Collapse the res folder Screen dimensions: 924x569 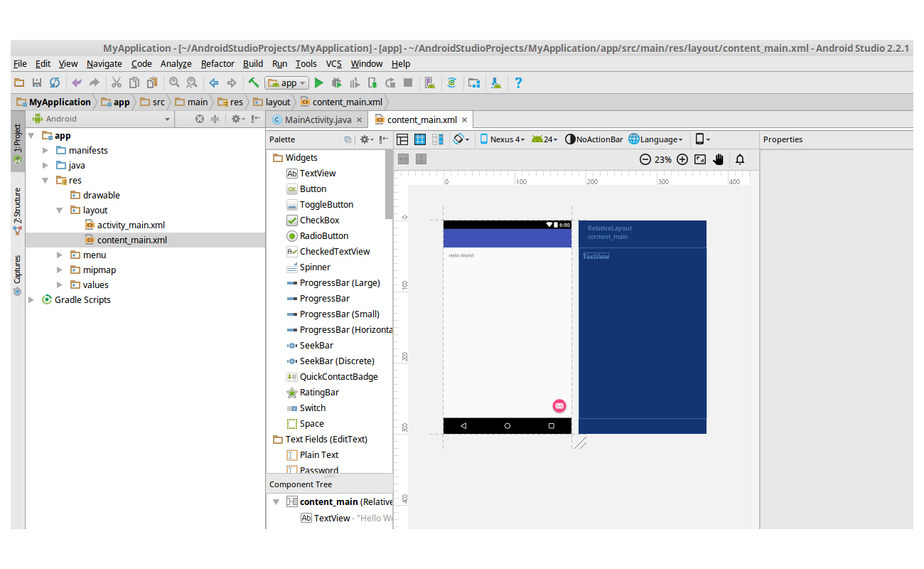tap(45, 180)
